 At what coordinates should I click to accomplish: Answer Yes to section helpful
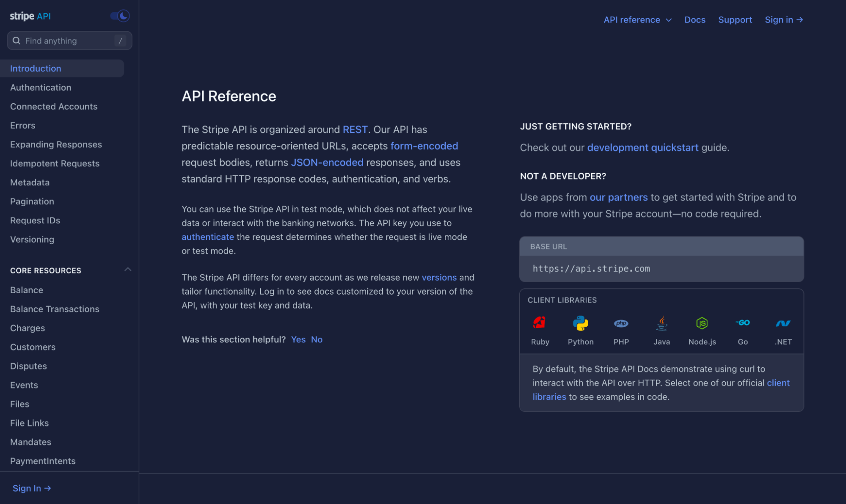coord(298,339)
